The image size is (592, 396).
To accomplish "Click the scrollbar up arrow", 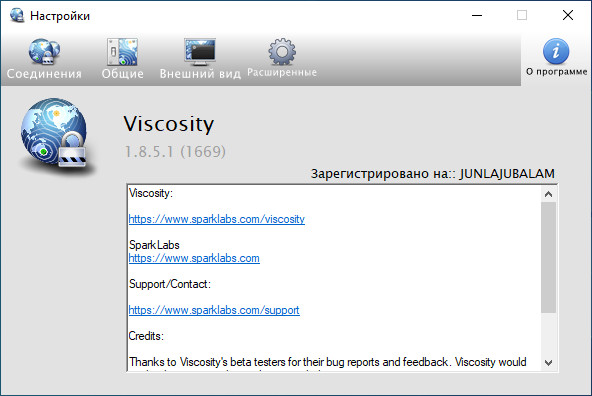I will [549, 194].
